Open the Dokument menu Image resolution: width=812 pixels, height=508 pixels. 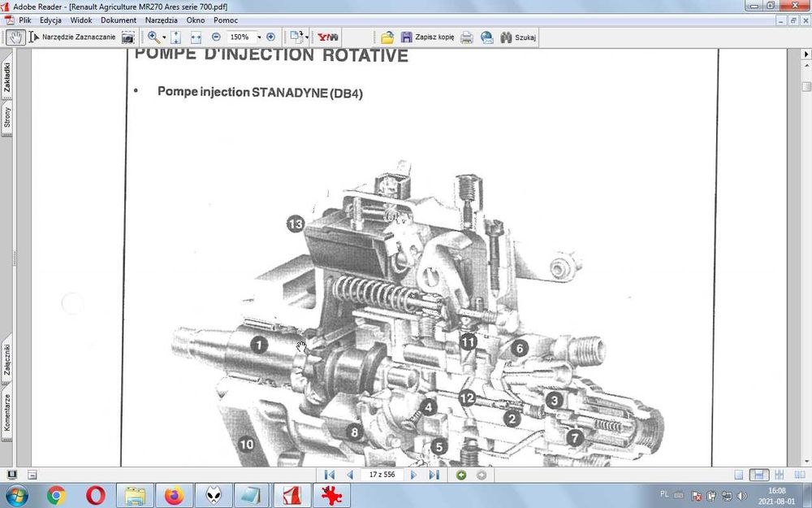(x=119, y=20)
